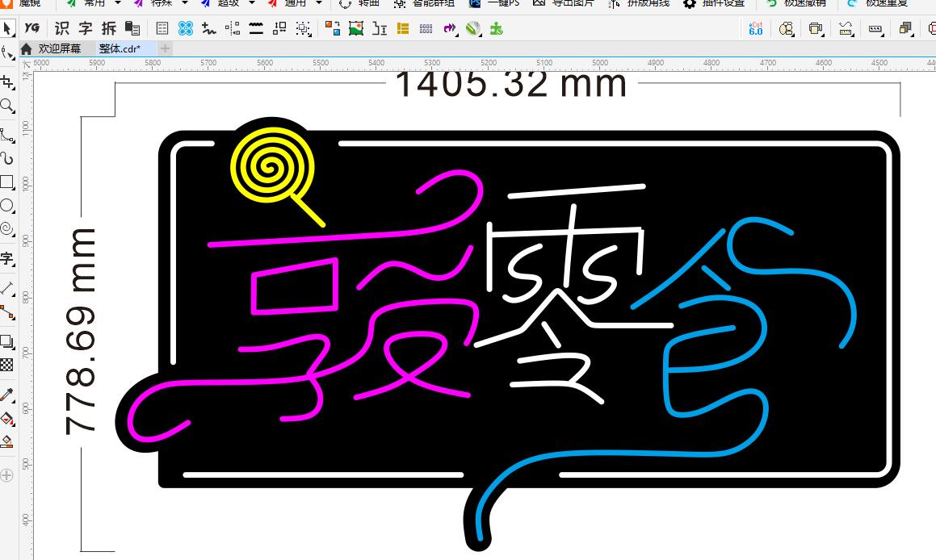Click the 导出图片 export image button

pyautogui.click(x=564, y=3)
